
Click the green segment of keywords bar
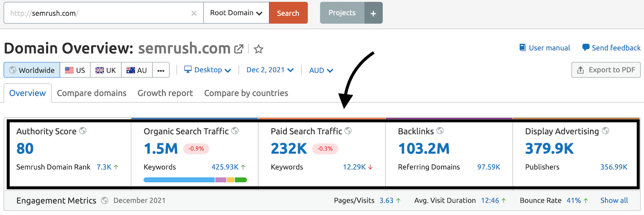coord(241,180)
